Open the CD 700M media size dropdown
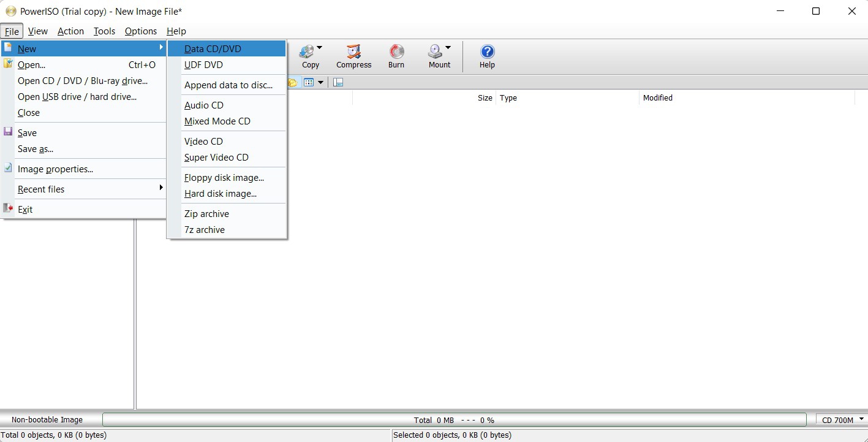Image resolution: width=868 pixels, height=442 pixels. click(842, 420)
